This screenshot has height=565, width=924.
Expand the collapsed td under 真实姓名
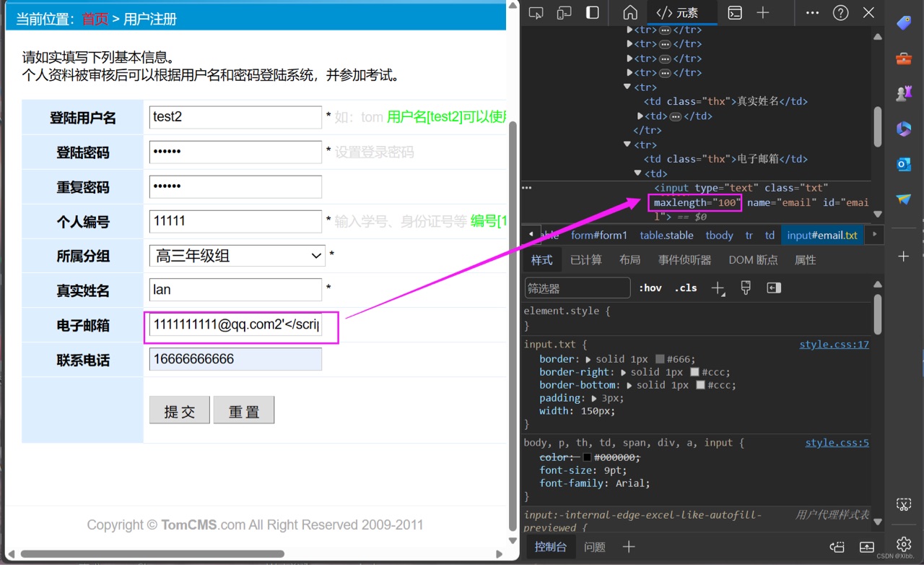(x=640, y=116)
